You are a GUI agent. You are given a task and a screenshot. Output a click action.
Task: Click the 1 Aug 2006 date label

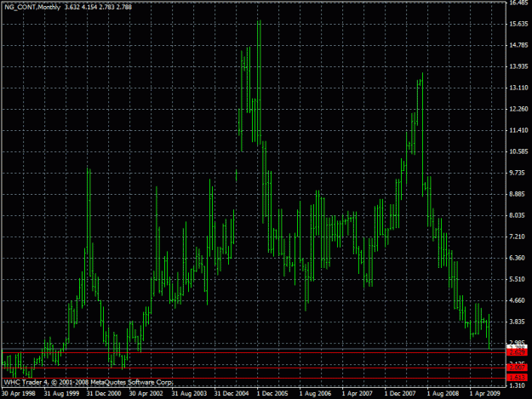[x=315, y=394]
